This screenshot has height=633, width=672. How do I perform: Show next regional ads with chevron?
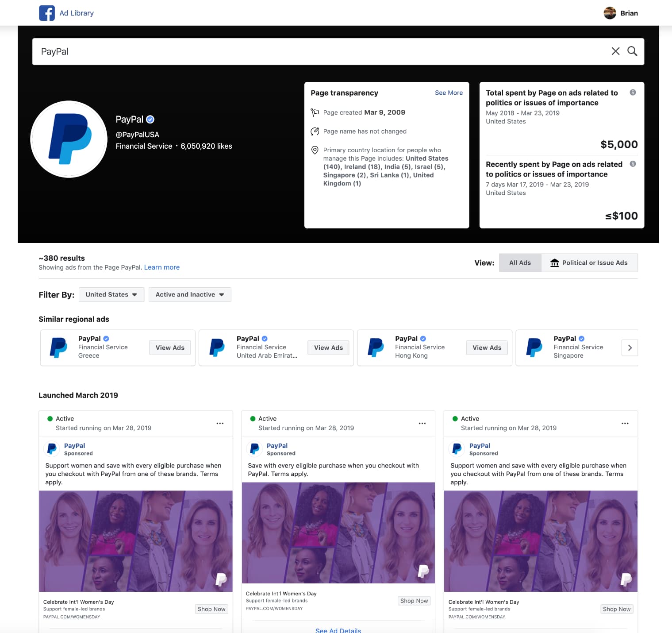(630, 348)
